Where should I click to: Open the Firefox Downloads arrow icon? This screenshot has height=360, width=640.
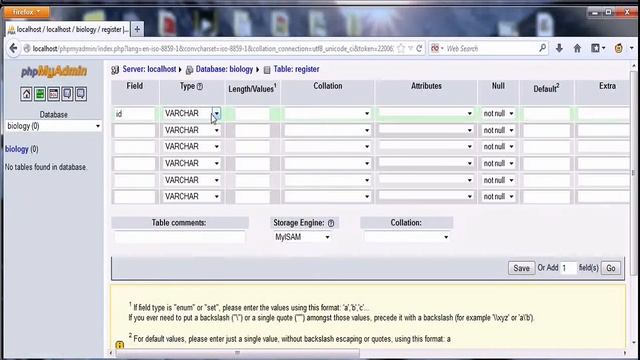pyautogui.click(x=559, y=48)
